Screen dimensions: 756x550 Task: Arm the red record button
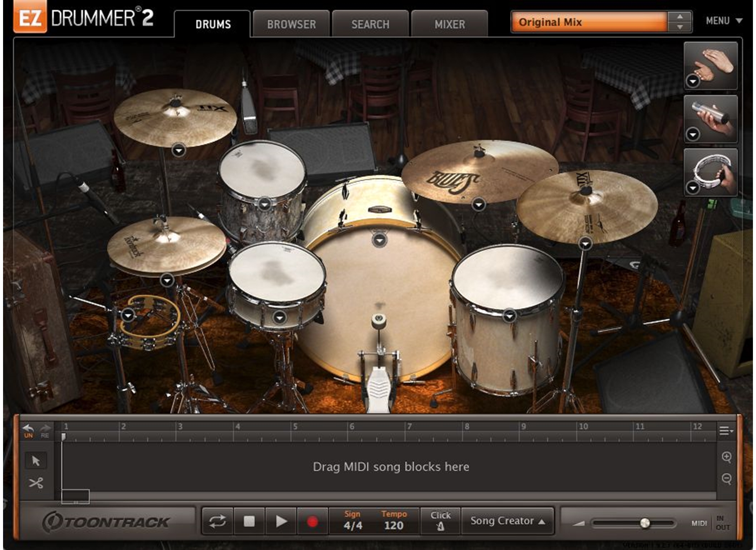[312, 521]
